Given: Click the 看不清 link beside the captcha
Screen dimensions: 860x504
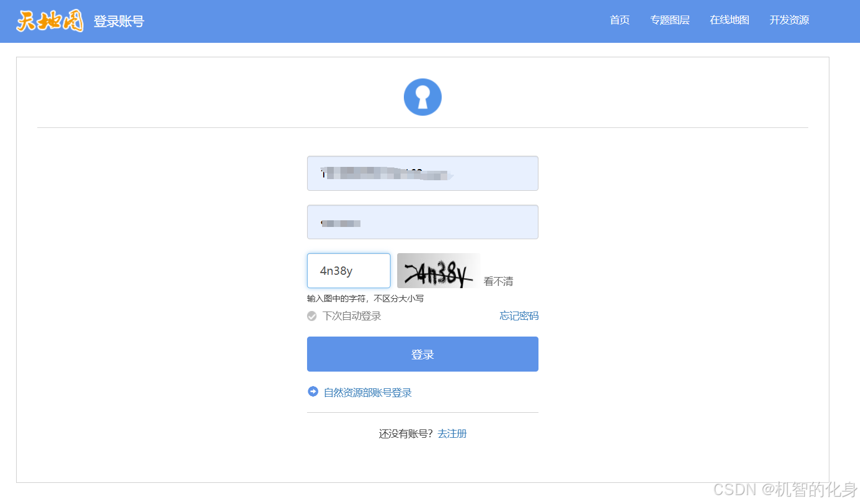Looking at the screenshot, I should (x=498, y=281).
